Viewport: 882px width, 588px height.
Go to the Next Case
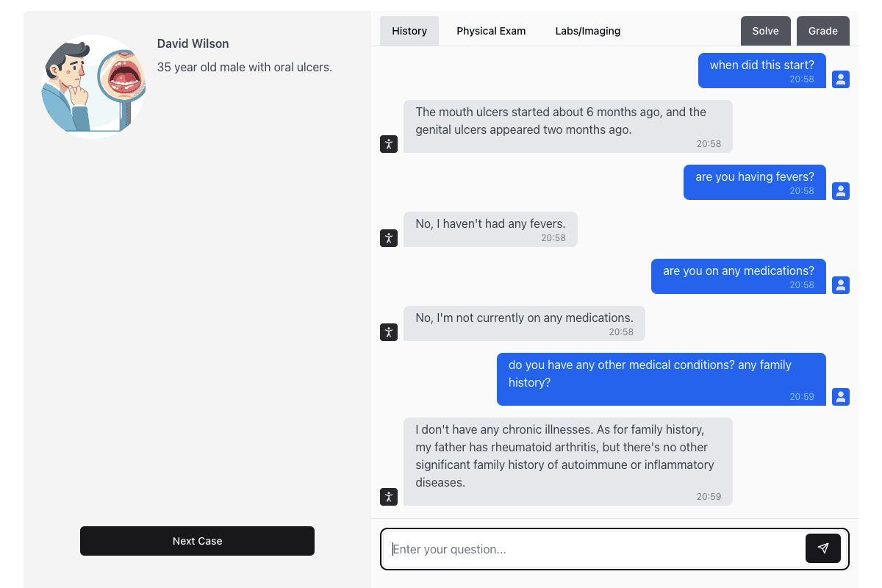[197, 541]
